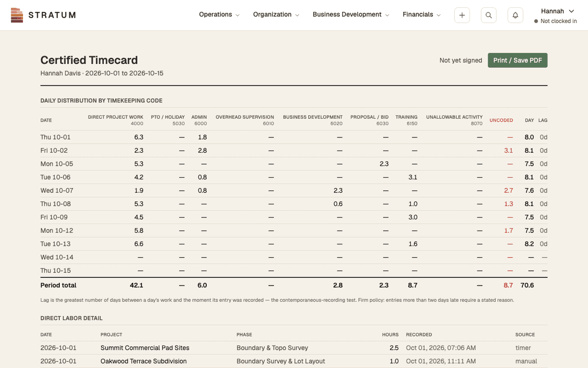The height and width of the screenshot is (368, 588).
Task: Click the Print / Save PDF button
Action: pyautogui.click(x=517, y=60)
